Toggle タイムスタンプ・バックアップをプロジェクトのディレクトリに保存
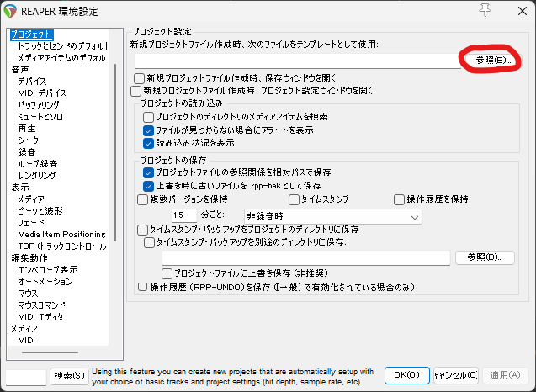The height and width of the screenshot is (392, 536). pos(142,230)
